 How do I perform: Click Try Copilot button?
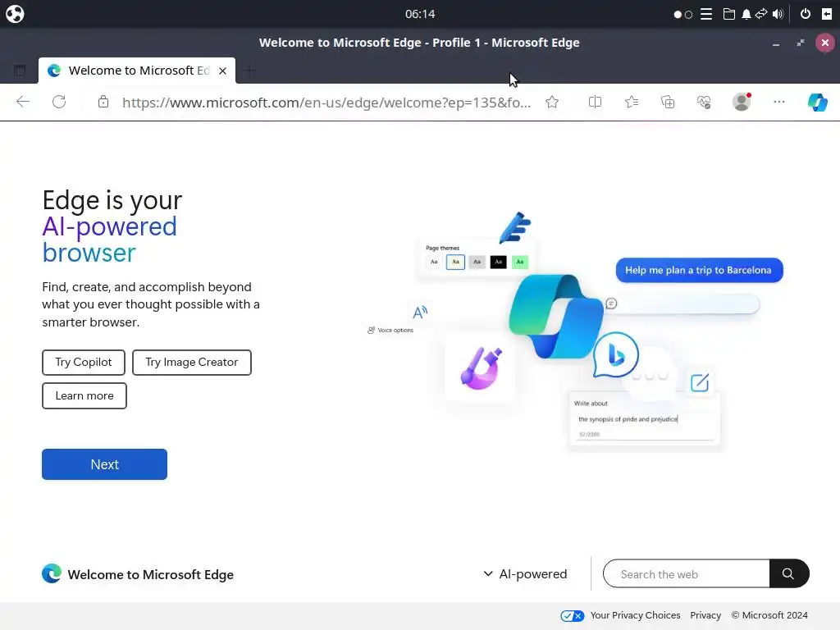84,363
